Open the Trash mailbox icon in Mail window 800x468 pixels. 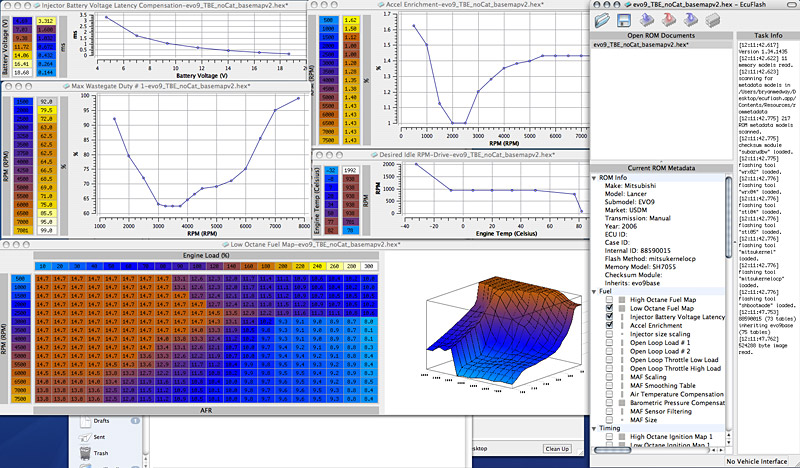point(85,453)
